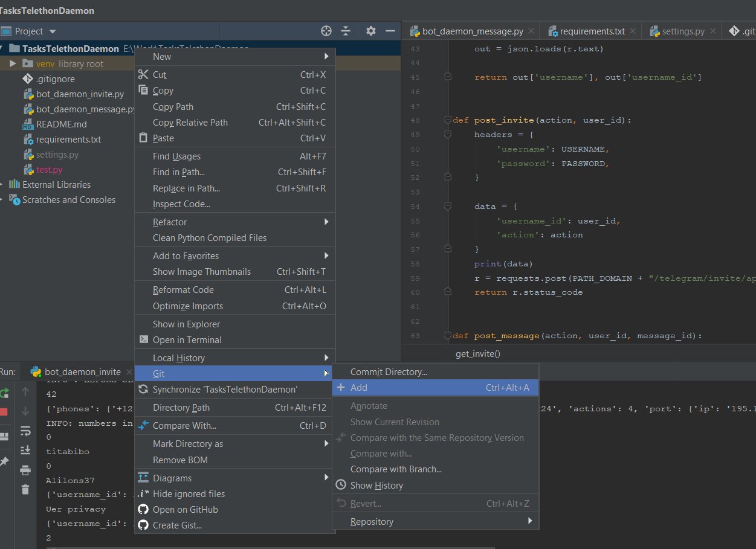The image size is (756, 549).
Task: Select Show History in Git submenu
Action: 376,486
